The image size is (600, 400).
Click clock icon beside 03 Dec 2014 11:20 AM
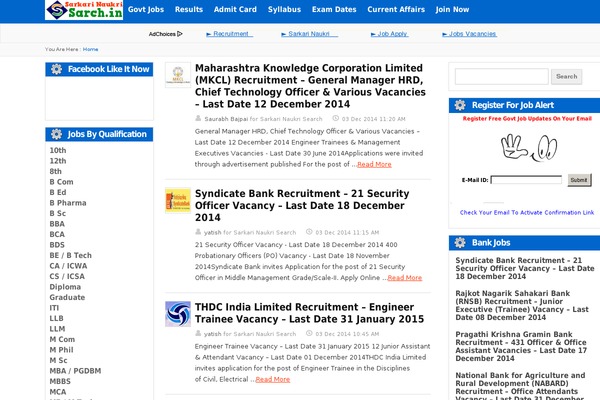pos(336,118)
